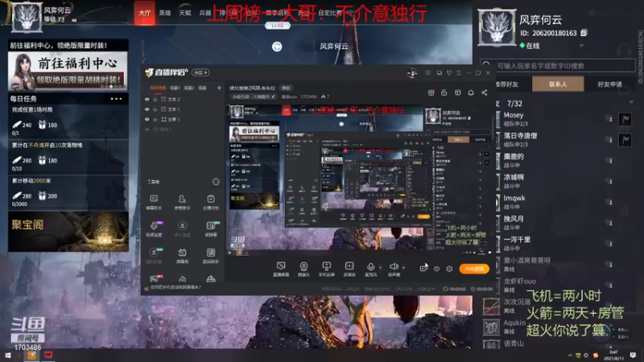This screenshot has height=362, width=644.
Task: Open the 弹幕助手 tool in the toolbox
Action: [154, 202]
